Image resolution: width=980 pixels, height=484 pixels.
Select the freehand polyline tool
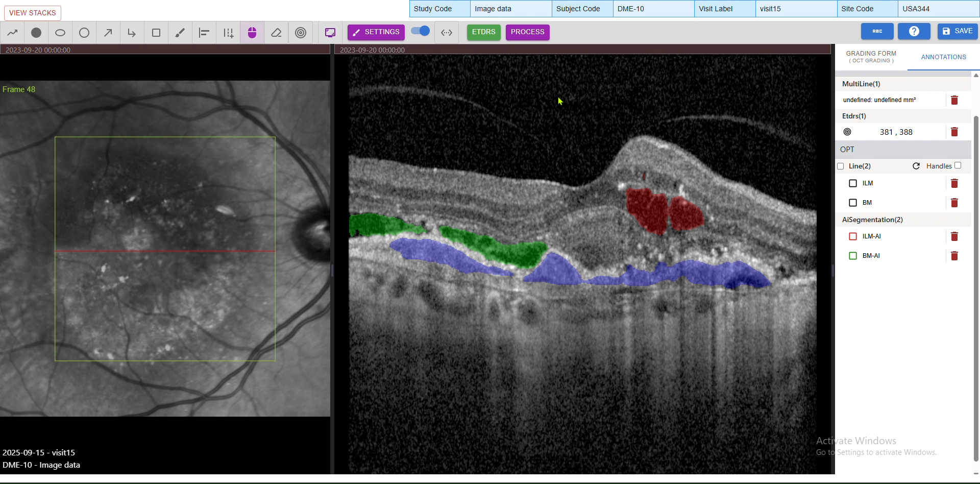click(12, 33)
